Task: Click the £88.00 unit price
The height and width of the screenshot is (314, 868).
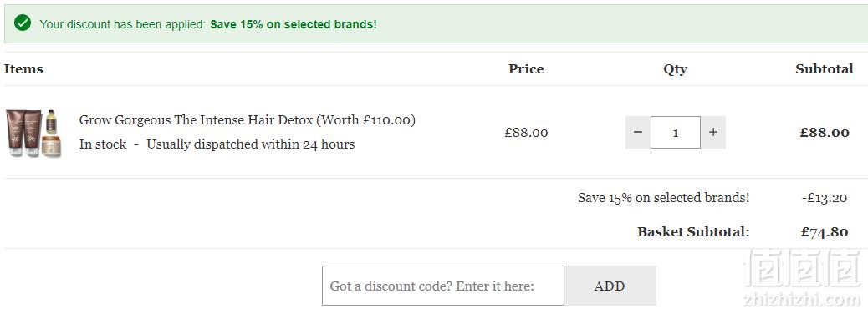Action: (526, 133)
